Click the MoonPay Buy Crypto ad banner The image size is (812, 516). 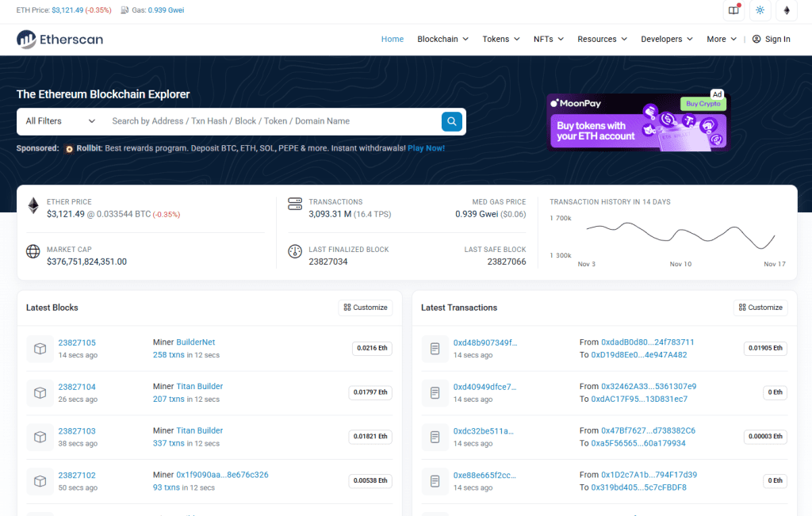[x=637, y=122]
